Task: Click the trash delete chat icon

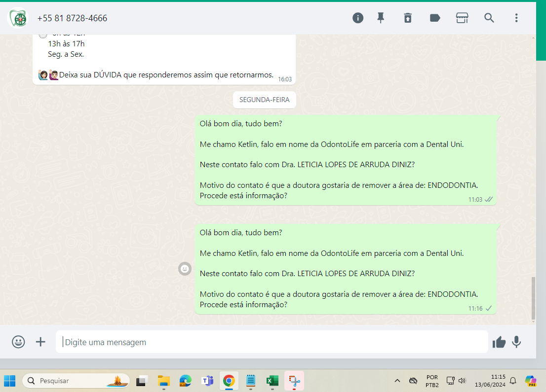Action: tap(408, 18)
